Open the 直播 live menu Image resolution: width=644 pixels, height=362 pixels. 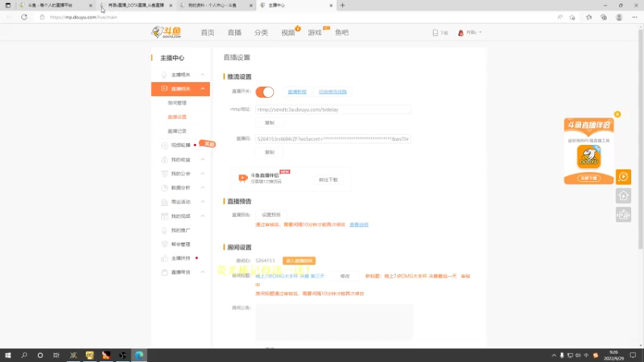click(234, 32)
